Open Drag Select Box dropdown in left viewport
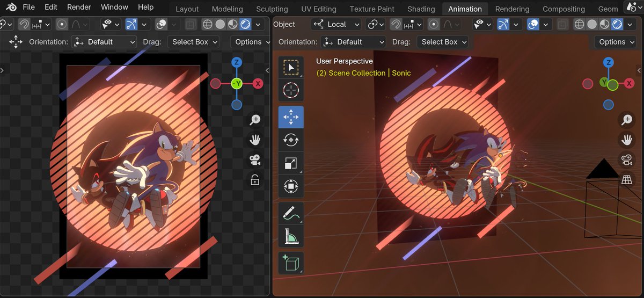644x298 pixels. point(194,42)
